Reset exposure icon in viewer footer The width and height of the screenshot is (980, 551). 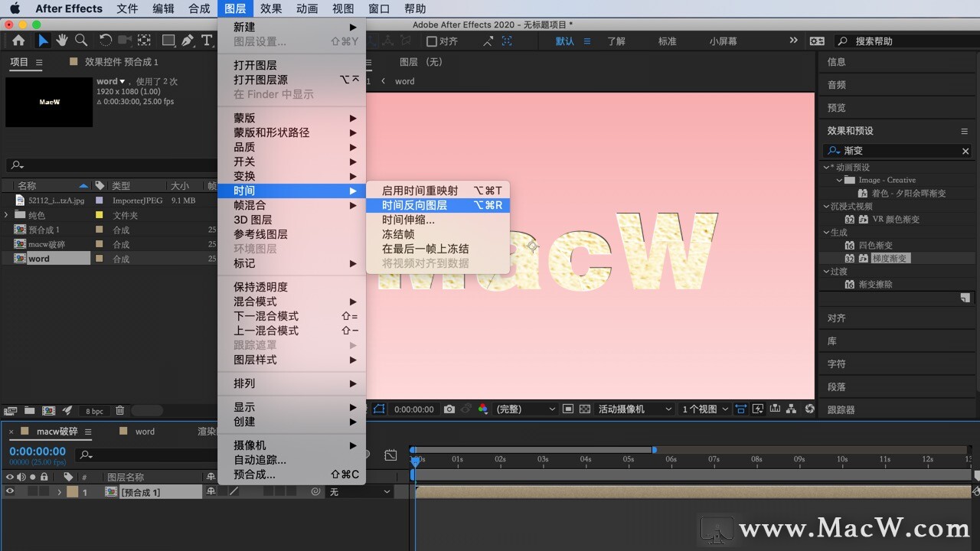tap(810, 409)
